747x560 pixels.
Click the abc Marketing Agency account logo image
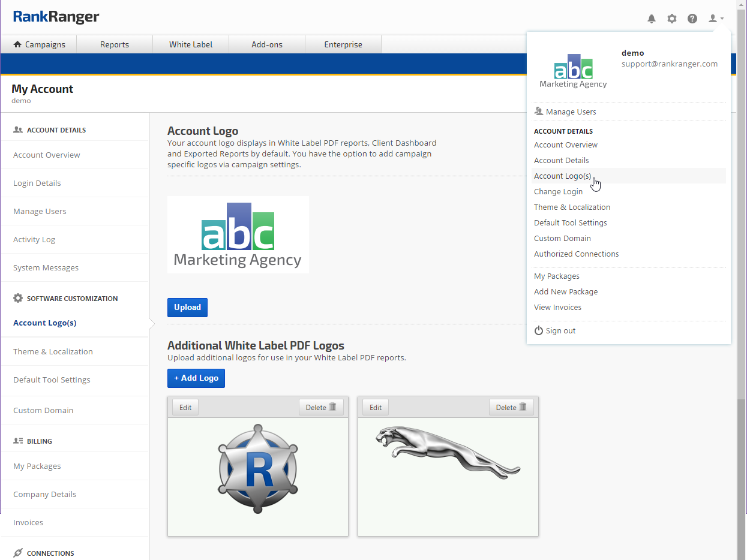pyautogui.click(x=238, y=235)
